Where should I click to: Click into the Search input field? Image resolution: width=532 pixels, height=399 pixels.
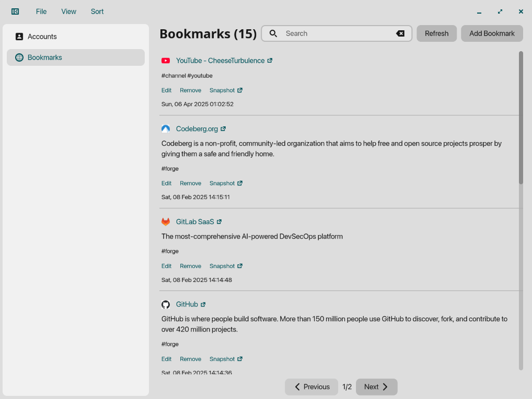point(337,33)
